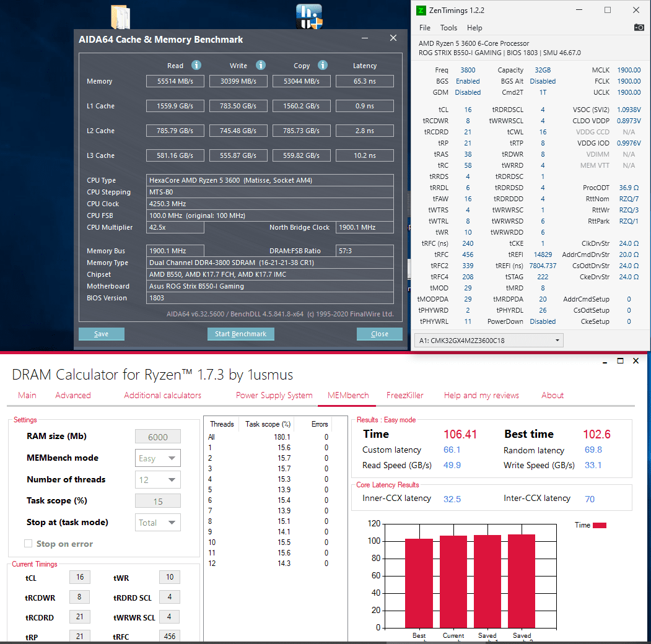This screenshot has width=651, height=644.
Task: Expand the MEMbench mode dropdown
Action: (158, 458)
